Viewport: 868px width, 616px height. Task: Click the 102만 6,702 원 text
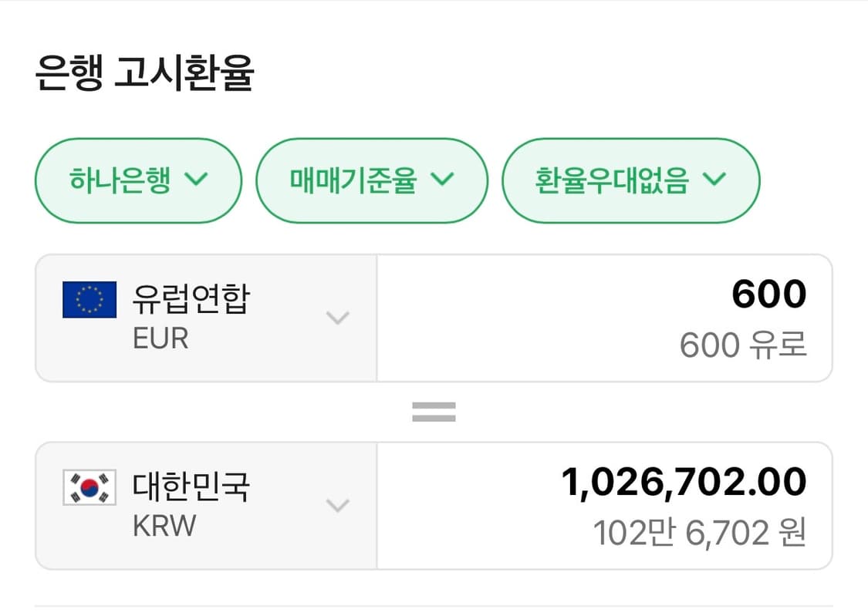(x=699, y=530)
